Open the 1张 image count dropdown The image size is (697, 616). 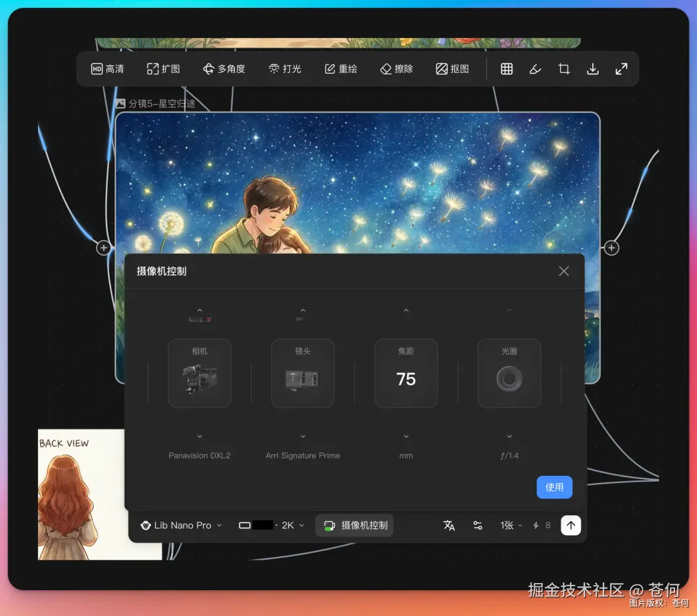pos(510,525)
